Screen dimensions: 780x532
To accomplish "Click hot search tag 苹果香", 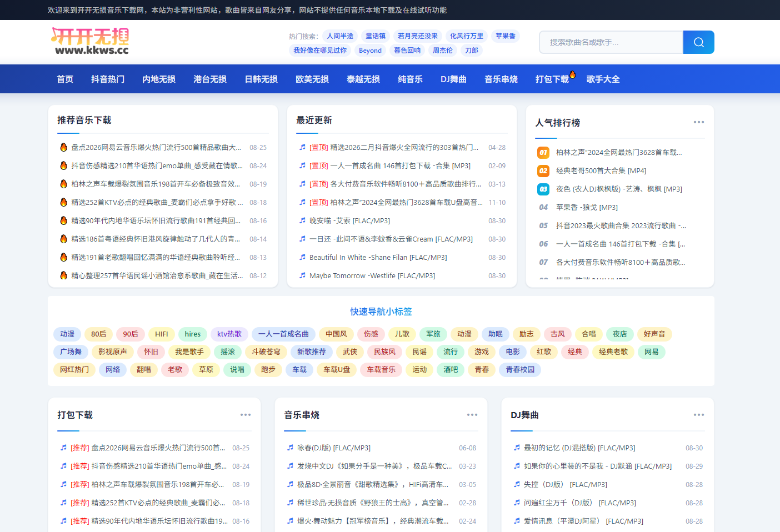I will click(505, 36).
